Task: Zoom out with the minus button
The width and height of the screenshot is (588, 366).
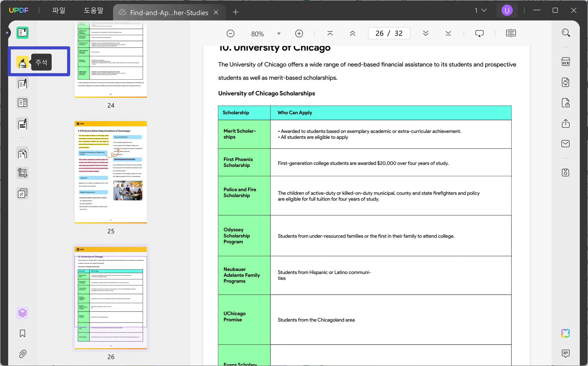Action: point(230,33)
